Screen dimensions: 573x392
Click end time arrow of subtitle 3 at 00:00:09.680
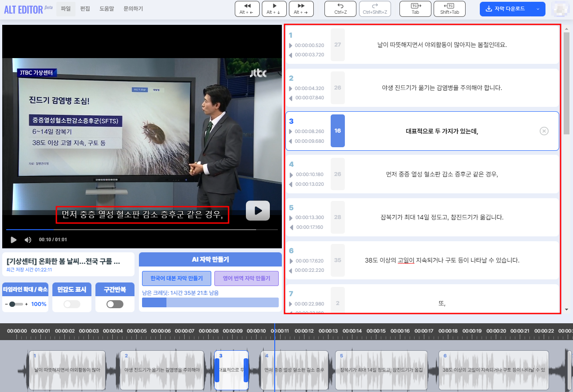[291, 141]
